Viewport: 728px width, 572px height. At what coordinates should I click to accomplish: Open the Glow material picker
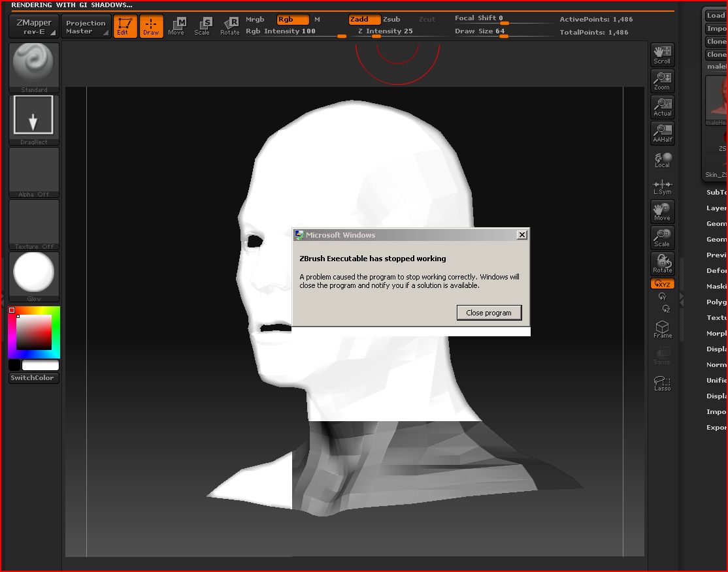(34, 277)
